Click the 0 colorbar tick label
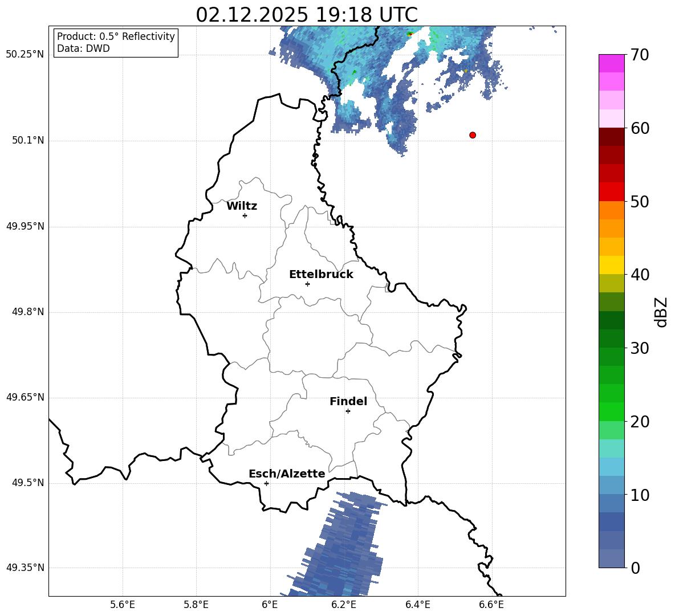 coord(635,568)
